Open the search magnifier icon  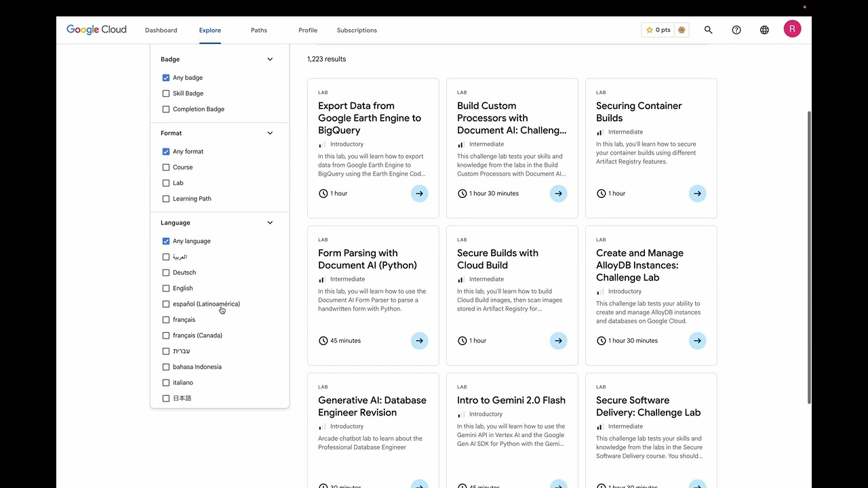coord(708,30)
